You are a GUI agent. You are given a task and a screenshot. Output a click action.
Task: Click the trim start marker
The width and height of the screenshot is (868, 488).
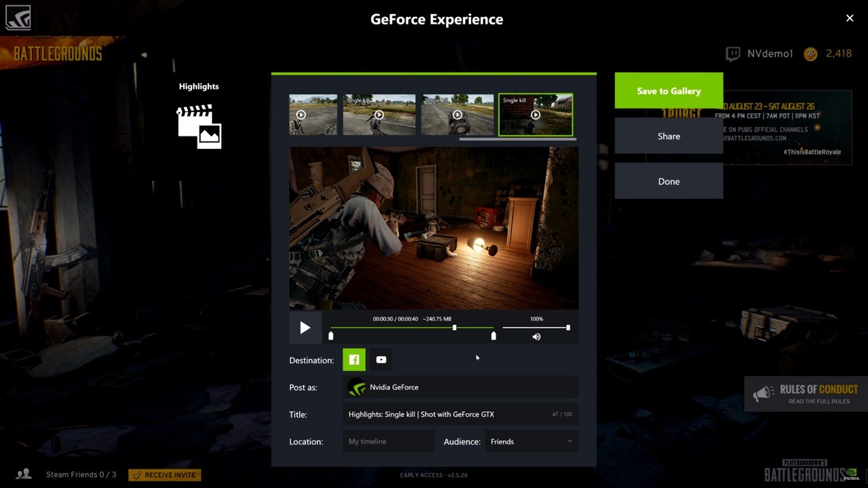tap(331, 336)
